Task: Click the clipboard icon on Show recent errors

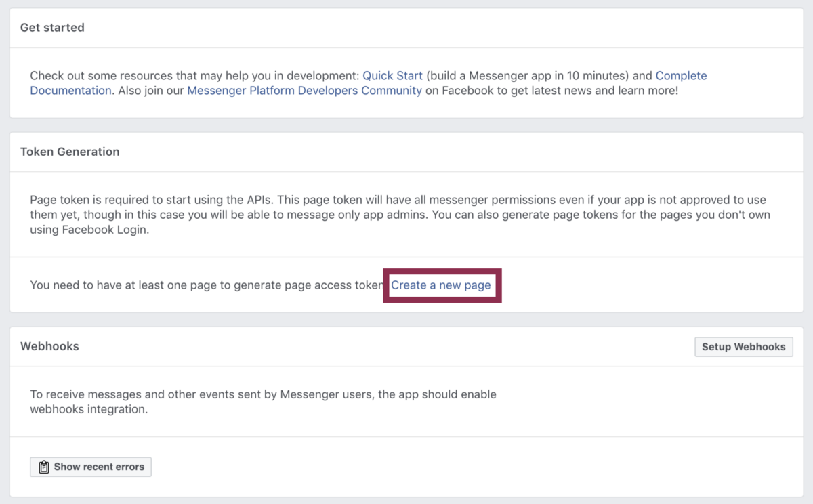Action: (44, 467)
